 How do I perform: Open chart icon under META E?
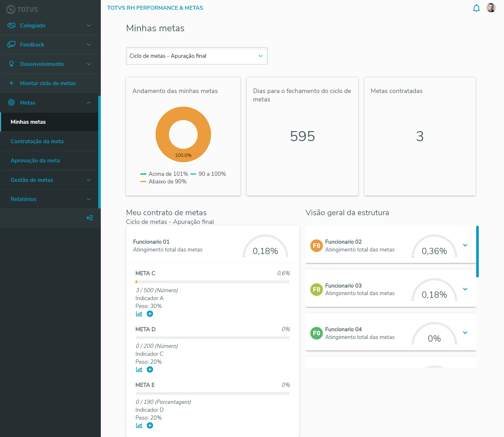coord(139,425)
